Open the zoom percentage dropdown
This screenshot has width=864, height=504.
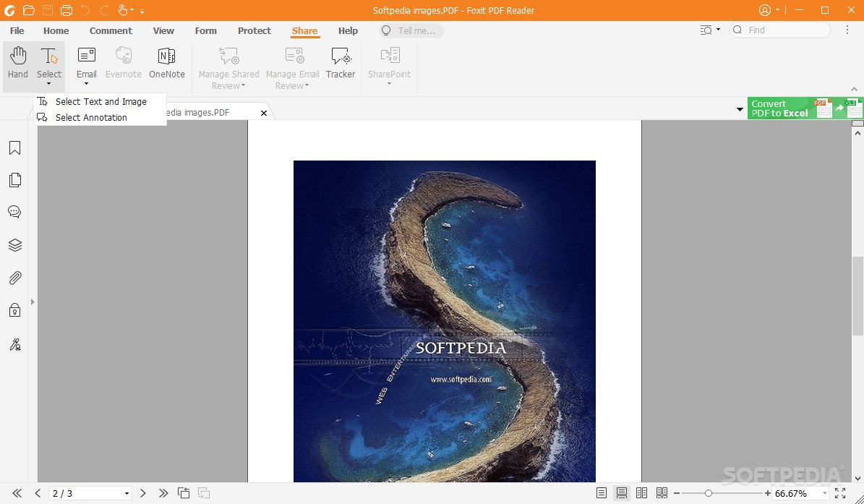(823, 494)
